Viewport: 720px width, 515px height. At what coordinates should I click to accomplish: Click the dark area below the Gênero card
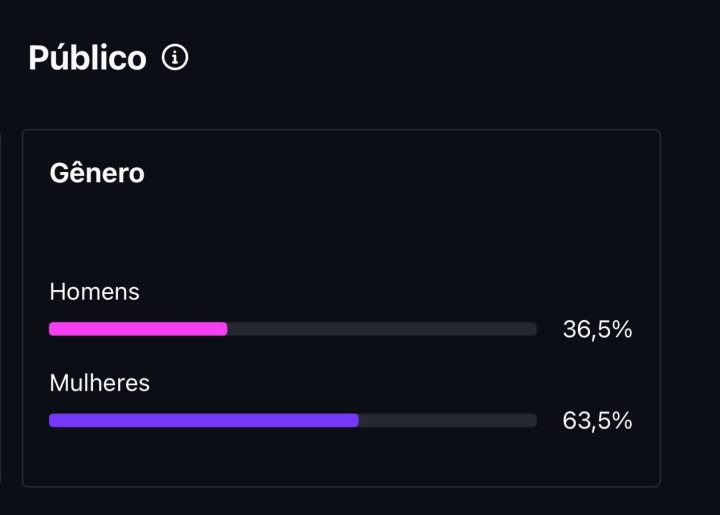coord(341,501)
